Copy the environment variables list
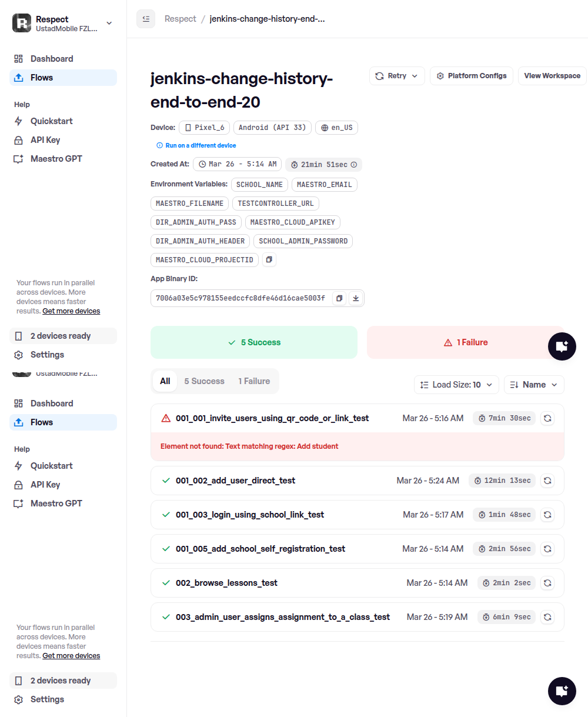588x717 pixels. [x=269, y=259]
